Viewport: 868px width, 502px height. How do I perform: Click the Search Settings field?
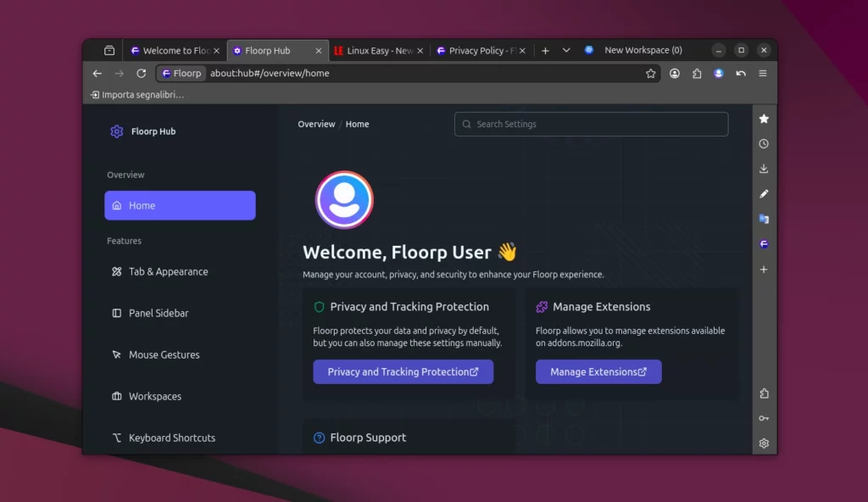591,124
